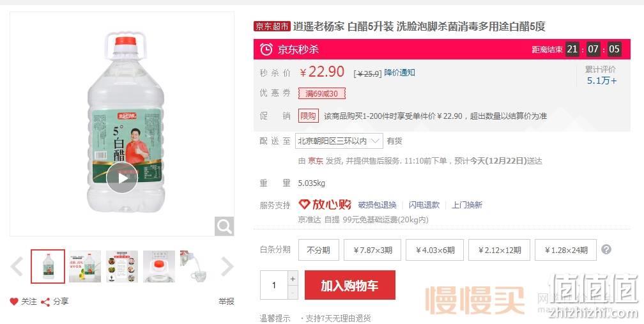Open the 5.1万+ reviews count
This screenshot has width=644, height=324.
point(601,81)
